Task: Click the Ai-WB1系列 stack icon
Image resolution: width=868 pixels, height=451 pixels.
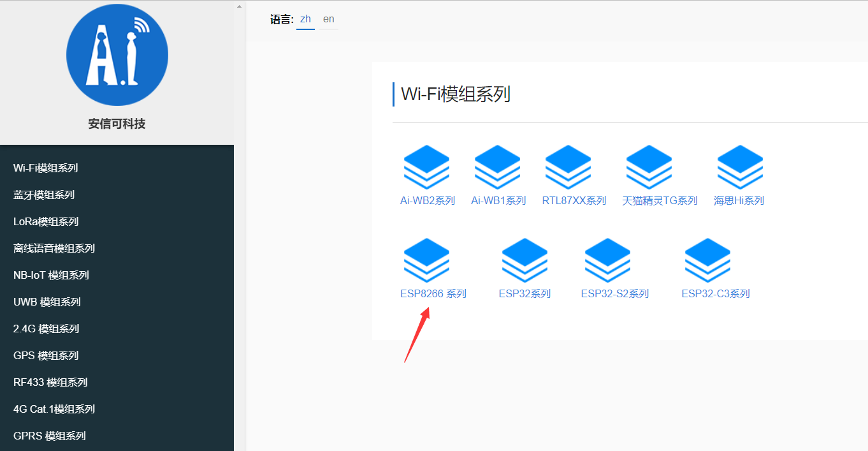Action: pyautogui.click(x=498, y=168)
